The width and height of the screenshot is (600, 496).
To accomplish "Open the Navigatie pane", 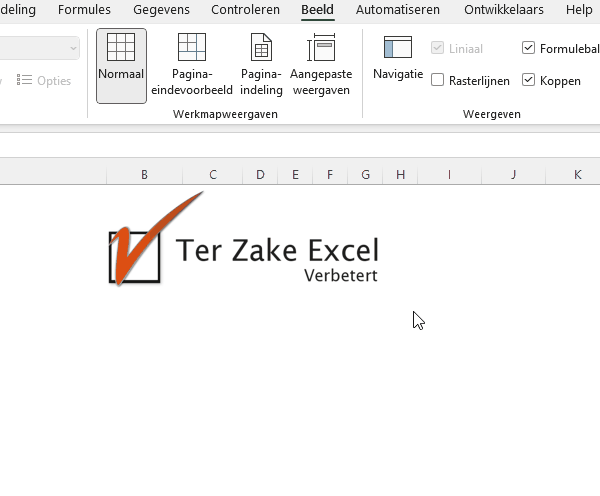I will click(x=398, y=48).
